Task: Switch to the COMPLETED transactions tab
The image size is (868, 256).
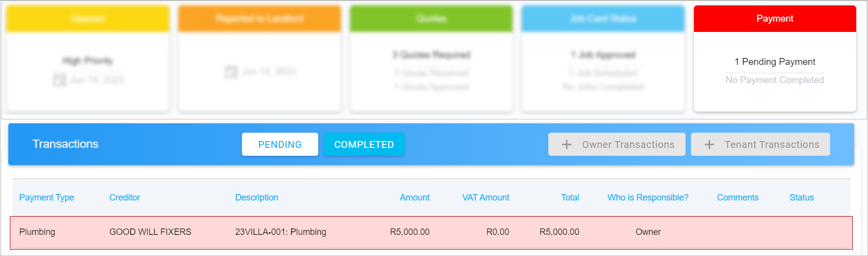Action: (x=364, y=144)
